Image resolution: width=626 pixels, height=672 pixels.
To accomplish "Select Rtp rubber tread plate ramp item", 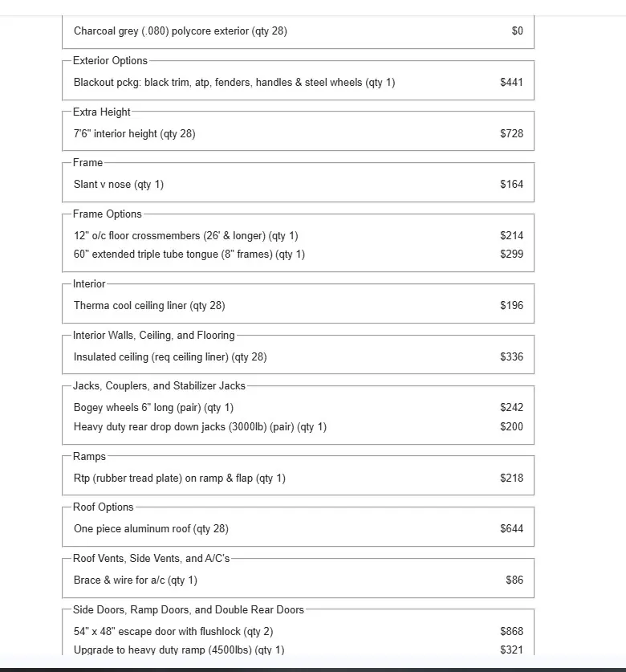I will point(180,479).
